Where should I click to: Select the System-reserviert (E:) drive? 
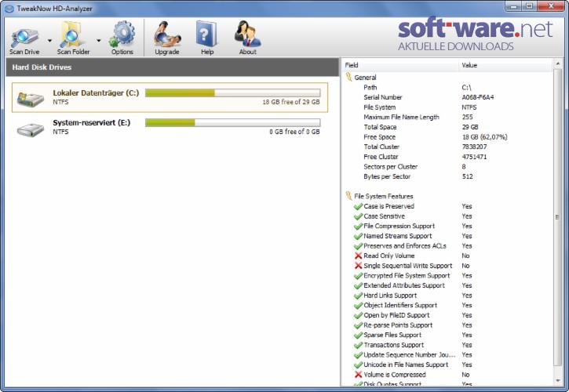(x=170, y=127)
